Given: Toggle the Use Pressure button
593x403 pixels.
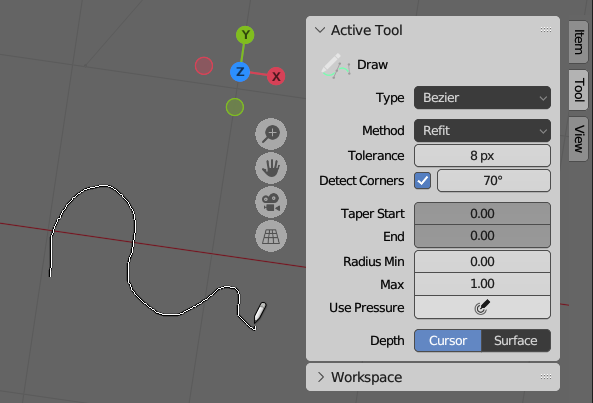Looking at the screenshot, I should pyautogui.click(x=482, y=307).
